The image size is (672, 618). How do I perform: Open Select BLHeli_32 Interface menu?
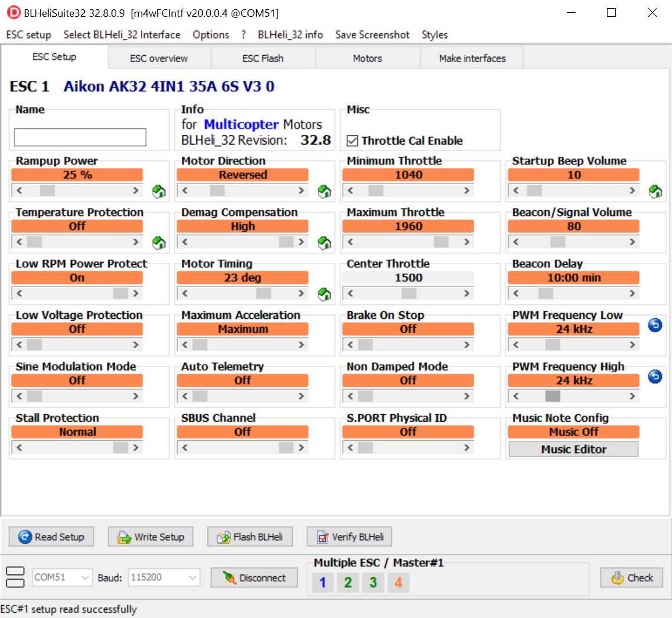coord(122,35)
